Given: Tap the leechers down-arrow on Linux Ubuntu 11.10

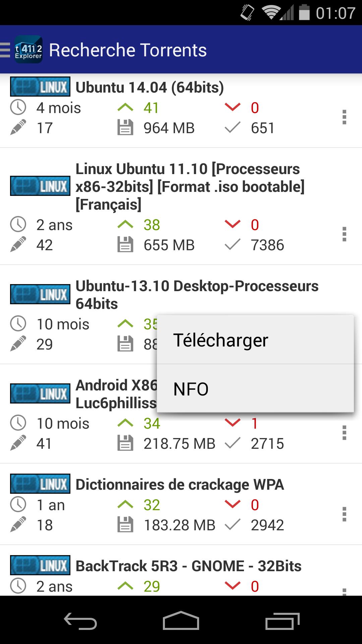Looking at the screenshot, I should (233, 224).
